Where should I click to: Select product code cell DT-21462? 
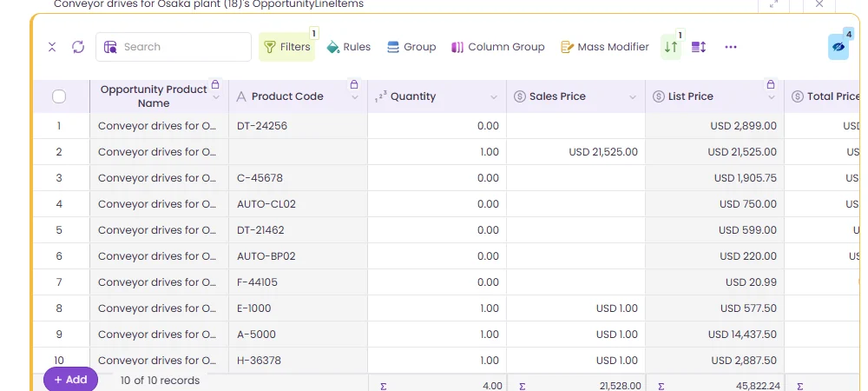pyautogui.click(x=298, y=230)
